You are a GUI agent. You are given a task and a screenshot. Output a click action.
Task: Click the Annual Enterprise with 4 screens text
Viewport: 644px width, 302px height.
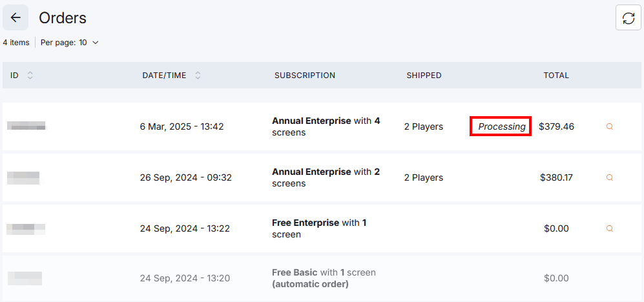326,126
